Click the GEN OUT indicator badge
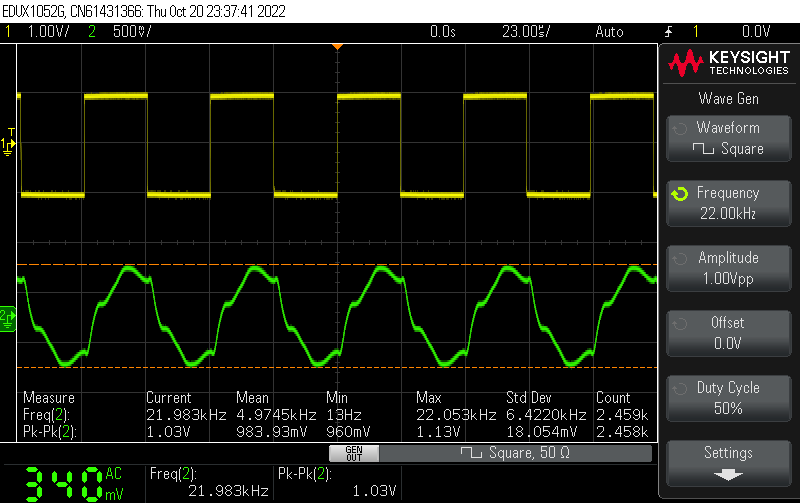Viewport: 800px width, 503px height. (354, 453)
